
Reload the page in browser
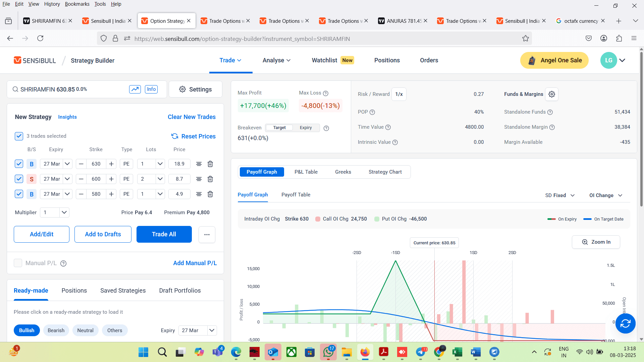point(40,38)
